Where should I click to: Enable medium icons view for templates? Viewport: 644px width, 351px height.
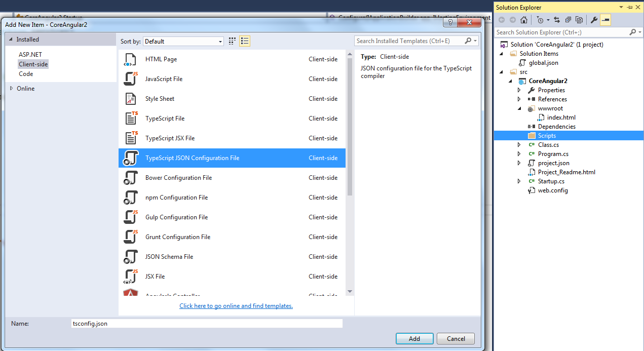tap(232, 41)
